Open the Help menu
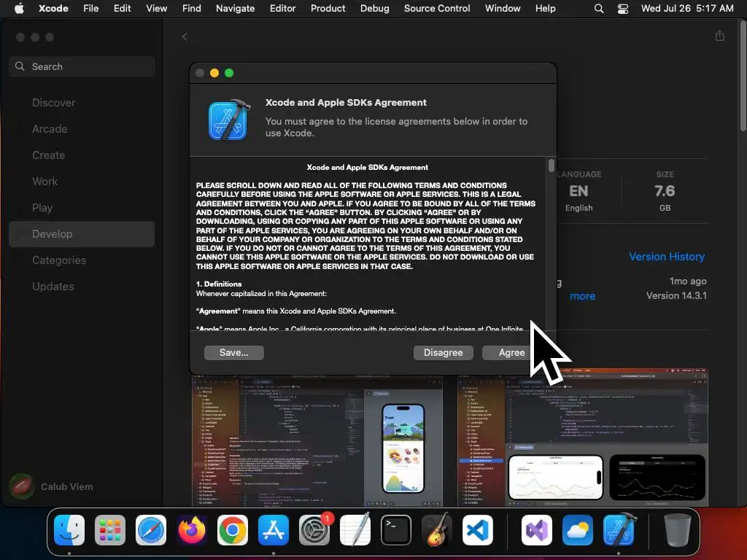Image resolution: width=747 pixels, height=560 pixels. point(545,8)
